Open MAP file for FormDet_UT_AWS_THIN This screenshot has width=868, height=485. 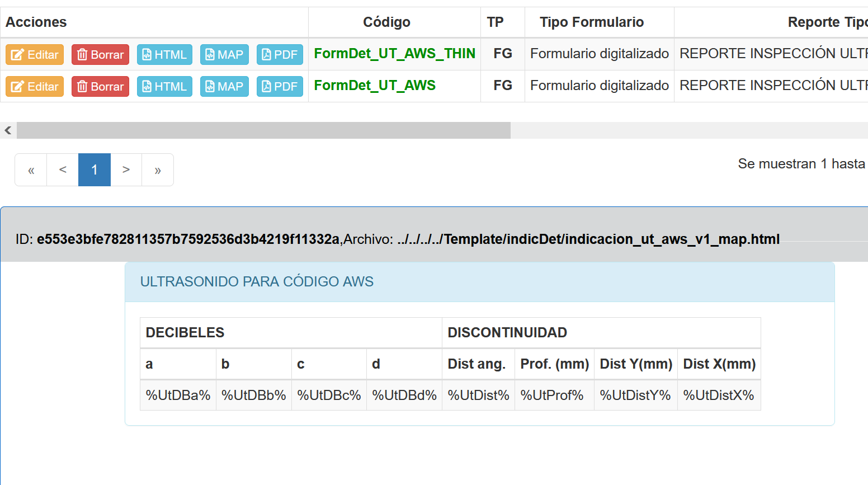(x=224, y=55)
